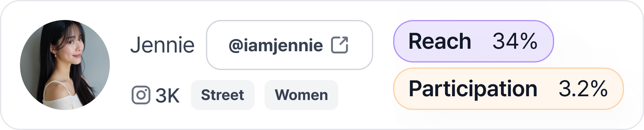Click the word Participation in the orange pill
Screen dimensions: 644x130
[473, 89]
